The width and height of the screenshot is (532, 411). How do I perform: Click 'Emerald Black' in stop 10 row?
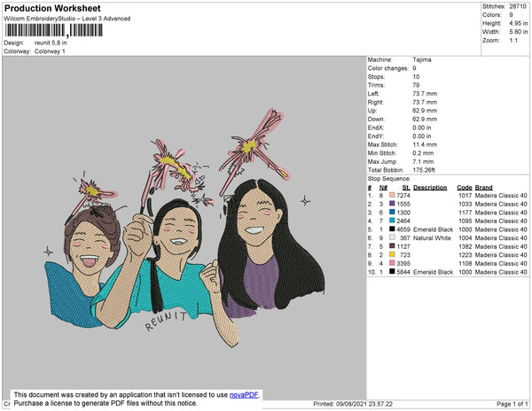433,272
